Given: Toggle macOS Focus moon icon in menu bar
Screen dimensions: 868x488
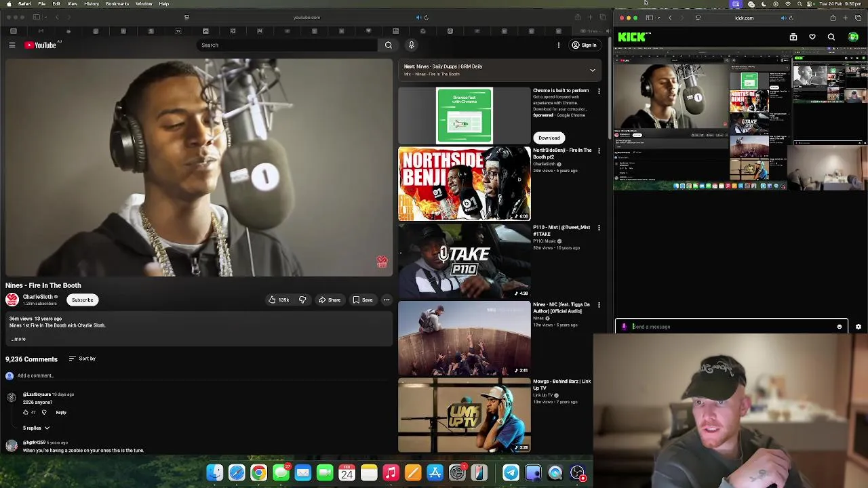Looking at the screenshot, I should point(764,4).
